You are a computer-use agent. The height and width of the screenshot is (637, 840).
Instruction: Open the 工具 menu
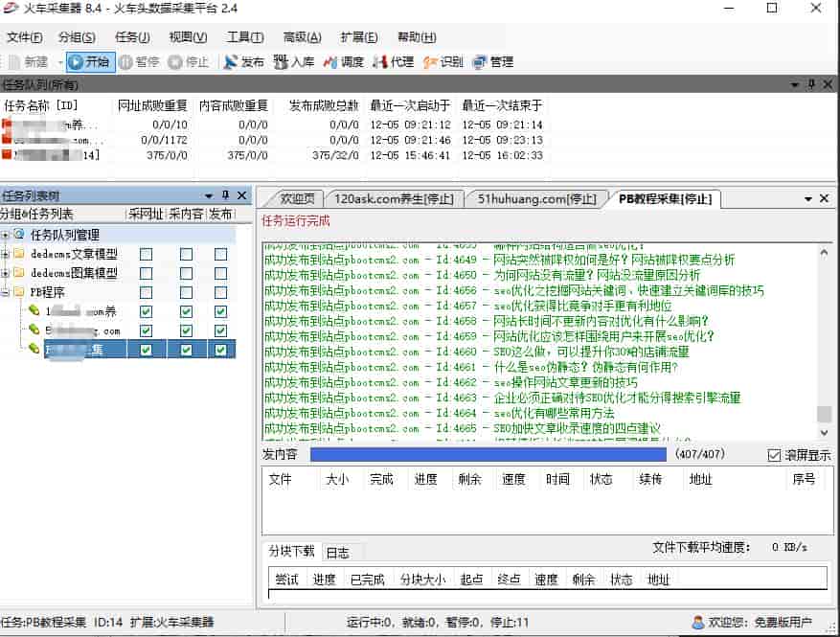tap(244, 38)
